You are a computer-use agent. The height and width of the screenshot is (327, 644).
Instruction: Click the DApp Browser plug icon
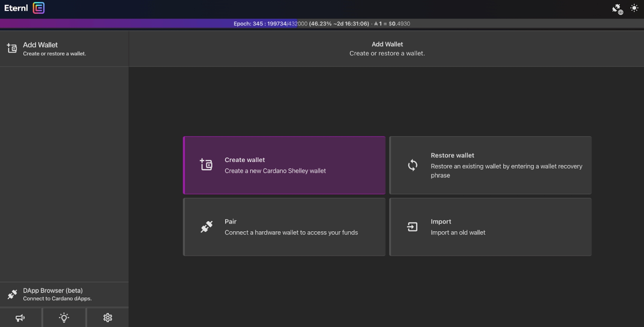[12, 294]
